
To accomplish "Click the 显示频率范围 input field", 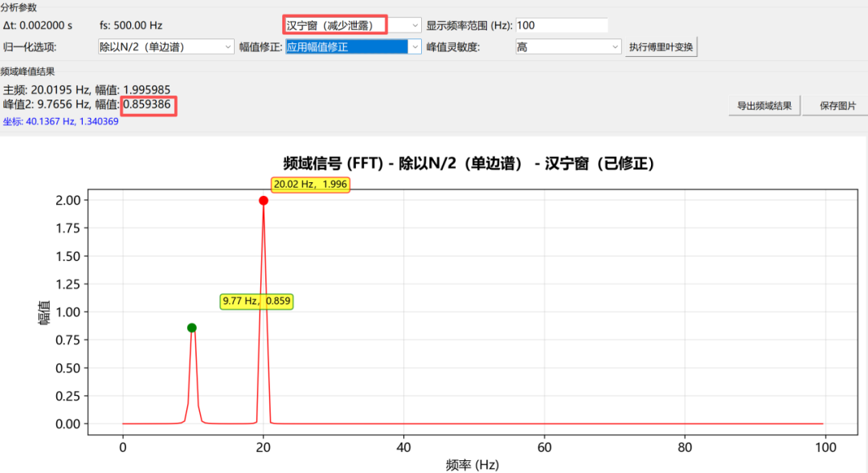I will pyautogui.click(x=561, y=26).
